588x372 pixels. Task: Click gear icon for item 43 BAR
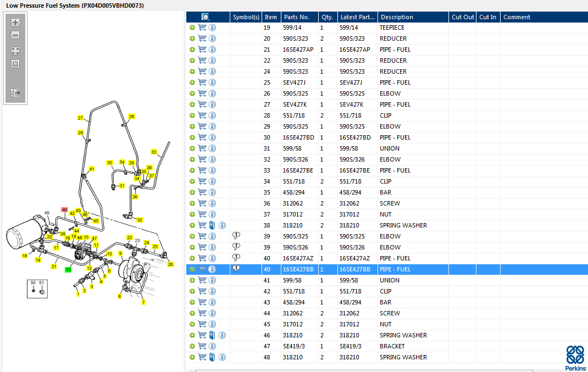192,302
